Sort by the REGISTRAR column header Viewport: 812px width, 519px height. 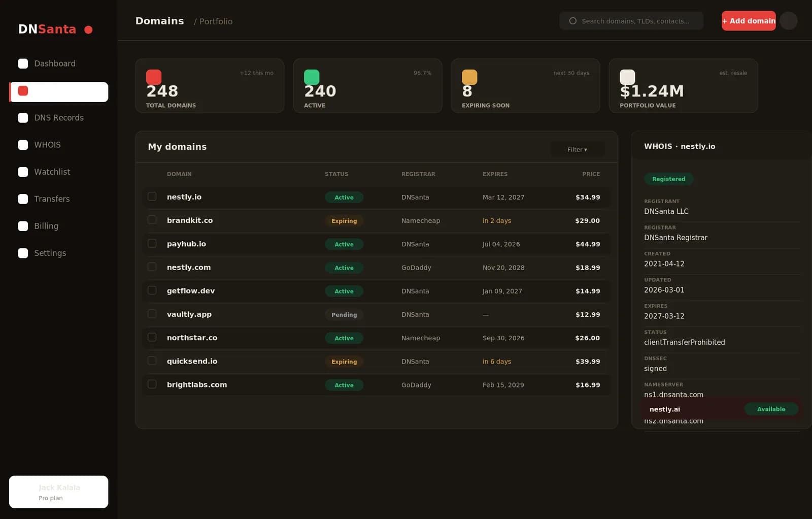point(418,174)
